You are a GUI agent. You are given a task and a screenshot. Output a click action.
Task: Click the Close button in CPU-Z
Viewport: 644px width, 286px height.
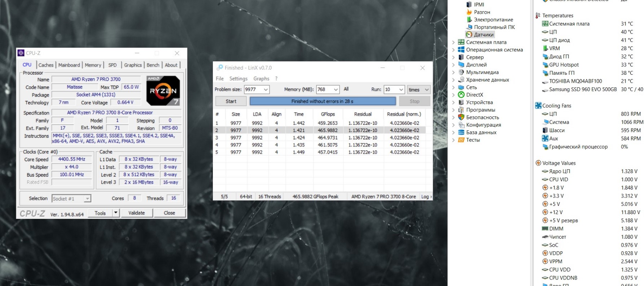click(x=169, y=213)
